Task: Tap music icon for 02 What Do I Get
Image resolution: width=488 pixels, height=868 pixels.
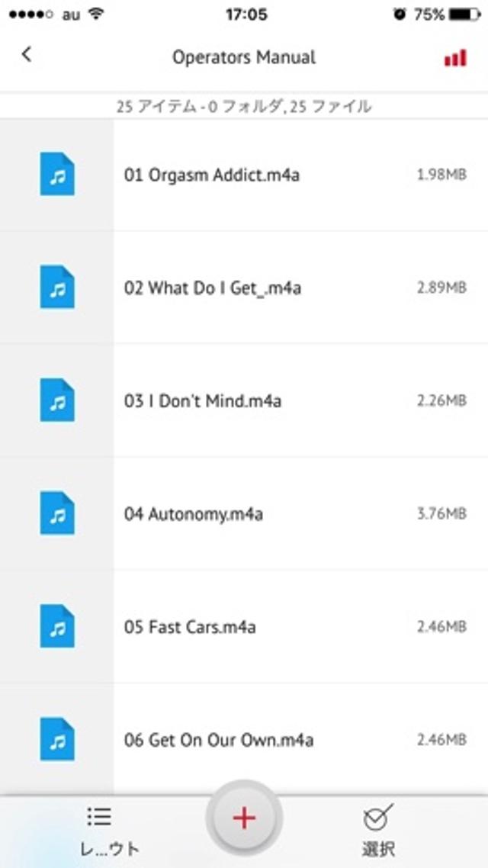Action: coord(57,288)
